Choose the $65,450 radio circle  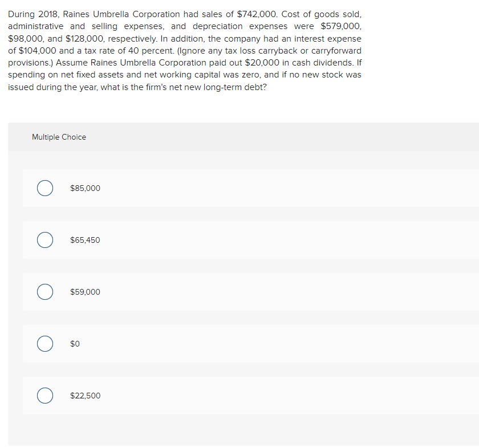tap(45, 240)
